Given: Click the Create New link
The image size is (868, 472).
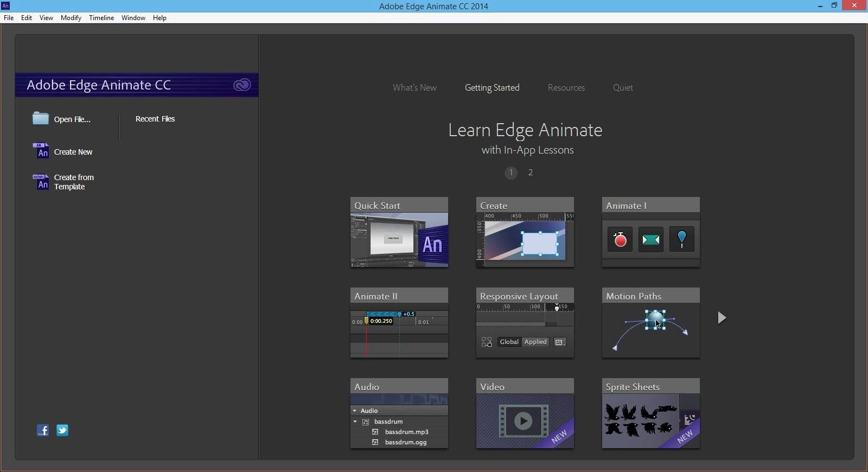Looking at the screenshot, I should (x=73, y=152).
